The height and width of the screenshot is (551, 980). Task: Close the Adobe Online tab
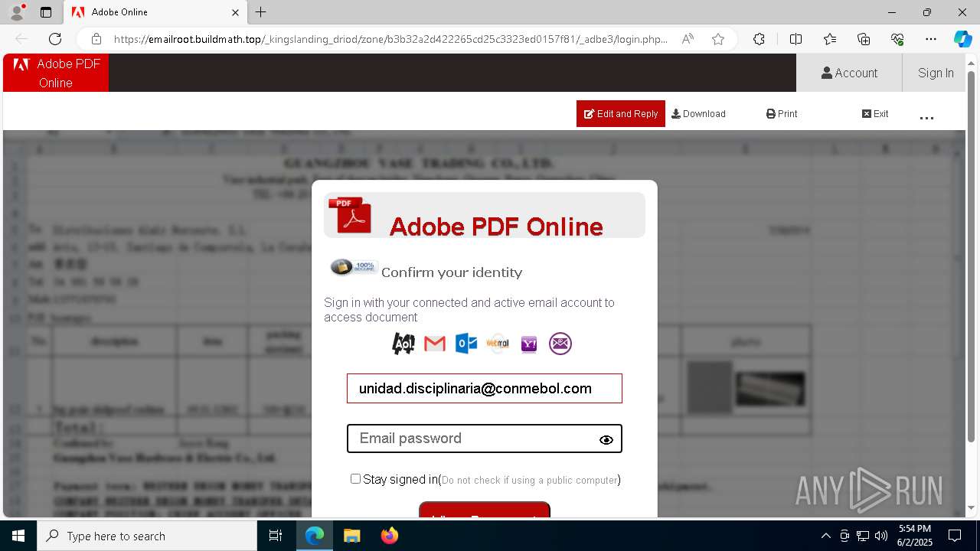point(235,12)
